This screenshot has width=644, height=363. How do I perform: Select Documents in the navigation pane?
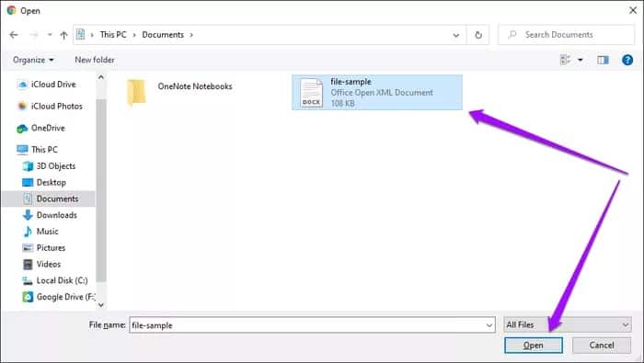(49, 199)
